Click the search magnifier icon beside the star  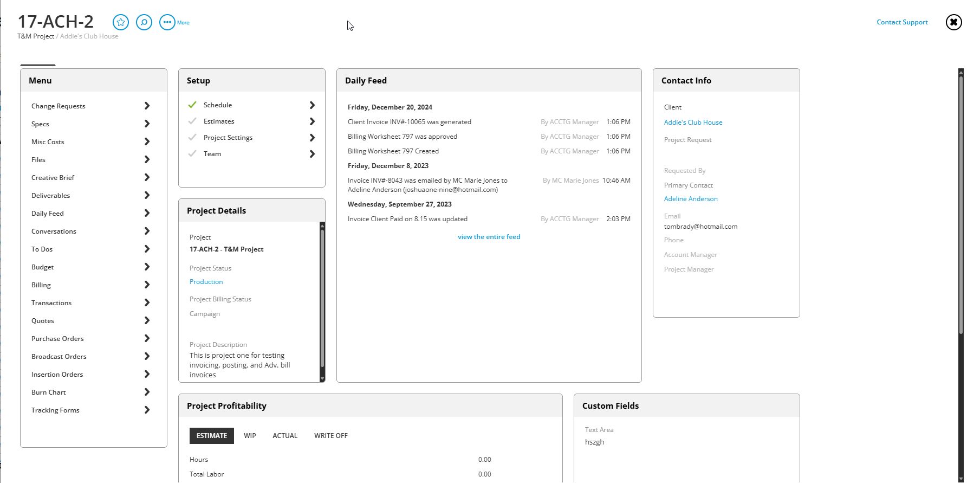(x=144, y=22)
